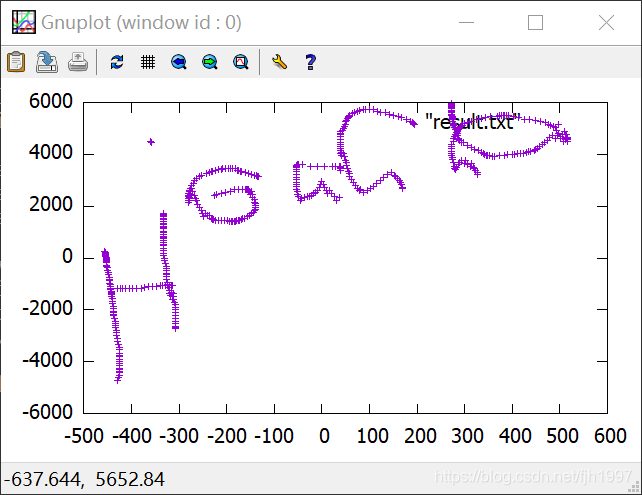
Task: Grab the resize grip at the window corner
Action: [634, 487]
